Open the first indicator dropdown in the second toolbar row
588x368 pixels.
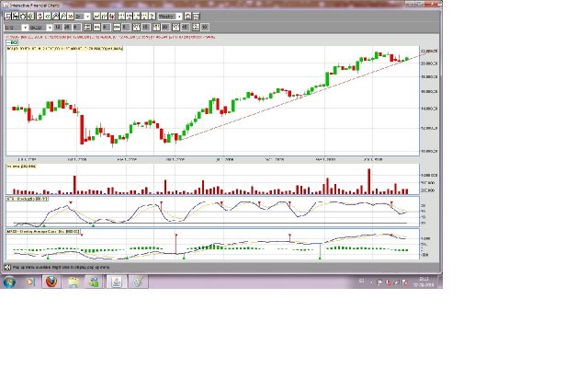[x=17, y=27]
